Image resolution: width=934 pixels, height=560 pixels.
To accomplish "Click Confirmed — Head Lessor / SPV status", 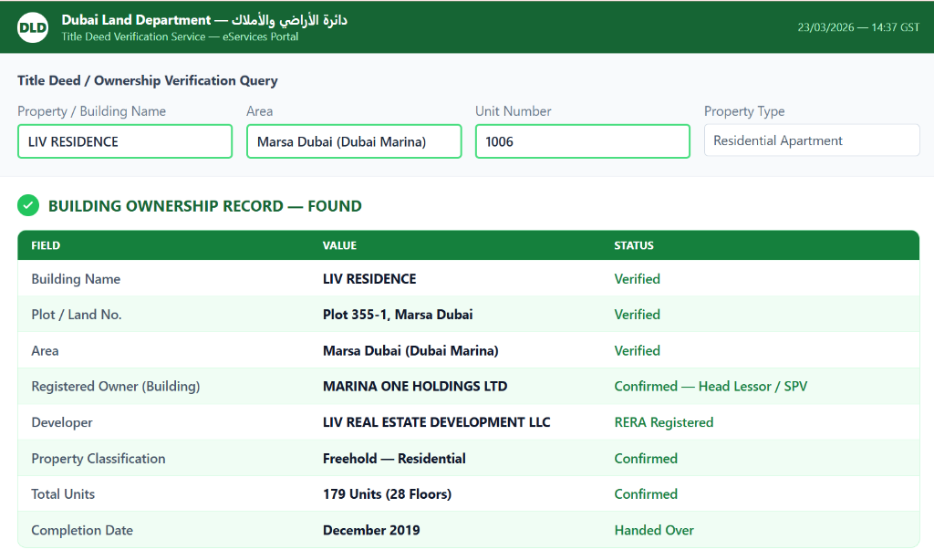I will [711, 387].
